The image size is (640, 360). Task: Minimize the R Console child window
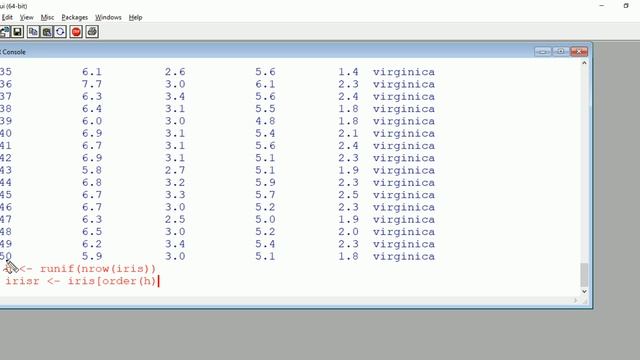point(542,51)
